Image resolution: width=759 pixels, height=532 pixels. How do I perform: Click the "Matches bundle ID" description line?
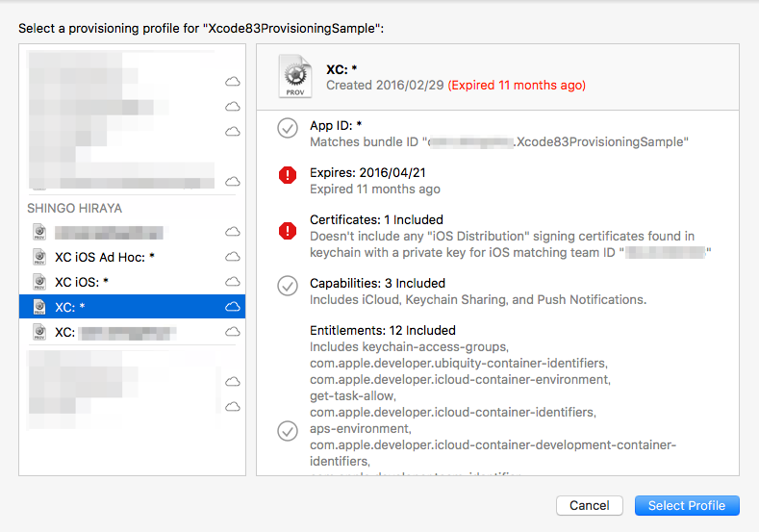click(x=499, y=141)
